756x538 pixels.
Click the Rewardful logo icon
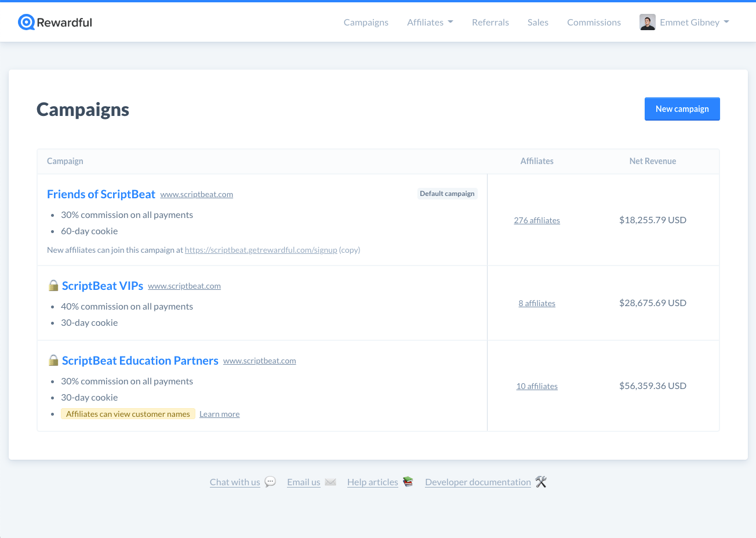click(27, 22)
